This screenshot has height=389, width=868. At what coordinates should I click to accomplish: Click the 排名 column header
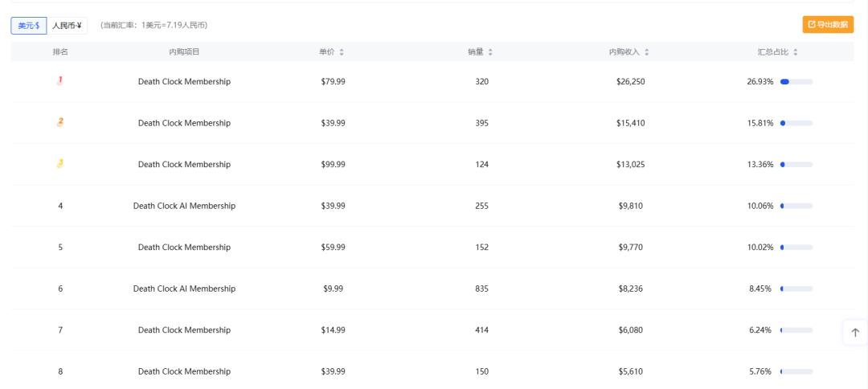click(60, 52)
